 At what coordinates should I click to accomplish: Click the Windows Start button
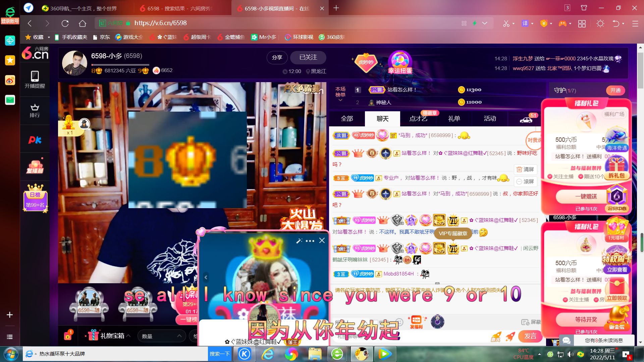click(11, 354)
